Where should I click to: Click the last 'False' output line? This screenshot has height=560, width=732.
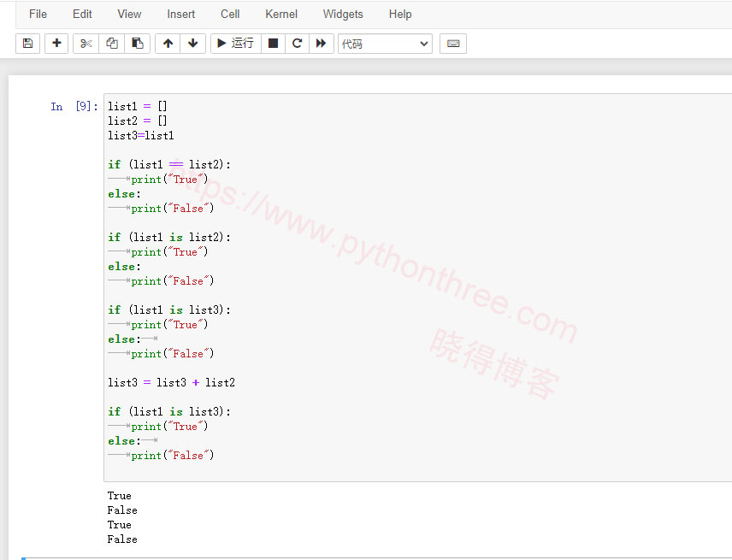click(122, 539)
